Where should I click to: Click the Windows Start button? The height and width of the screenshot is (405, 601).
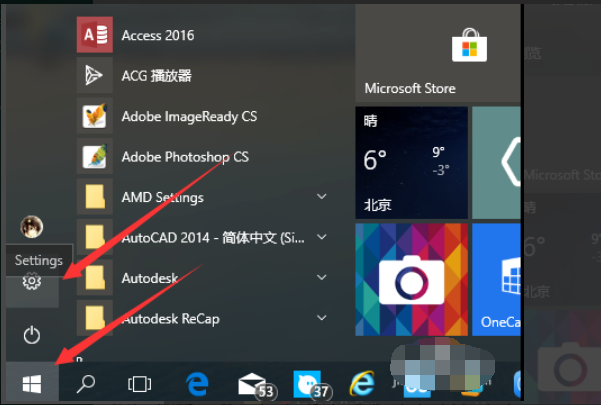point(32,384)
